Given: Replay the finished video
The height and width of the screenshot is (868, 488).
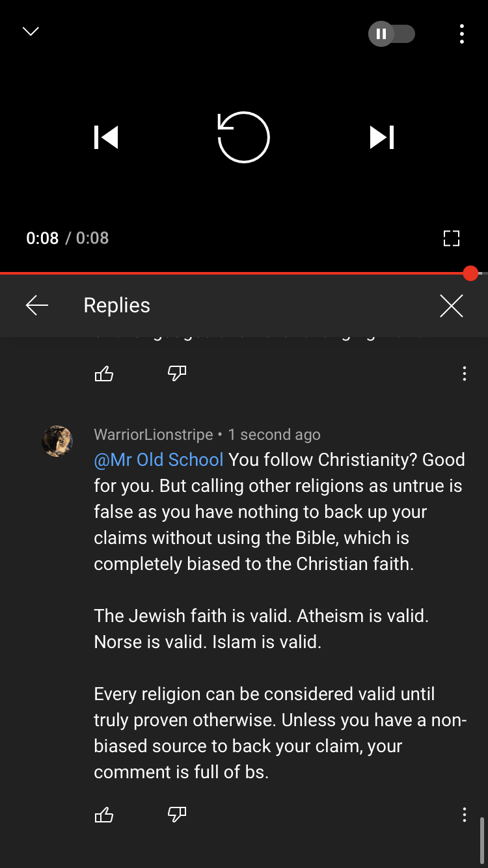Looking at the screenshot, I should [x=243, y=137].
